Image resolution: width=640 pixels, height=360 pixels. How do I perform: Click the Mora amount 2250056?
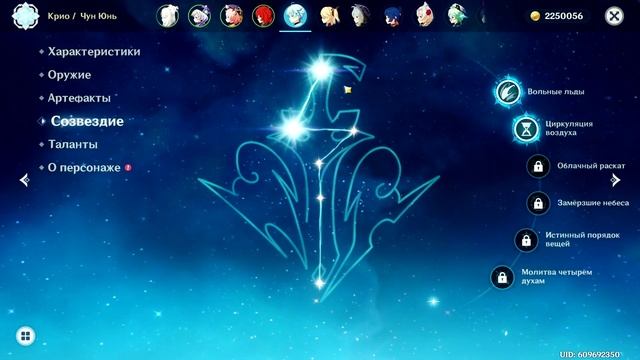click(x=564, y=16)
